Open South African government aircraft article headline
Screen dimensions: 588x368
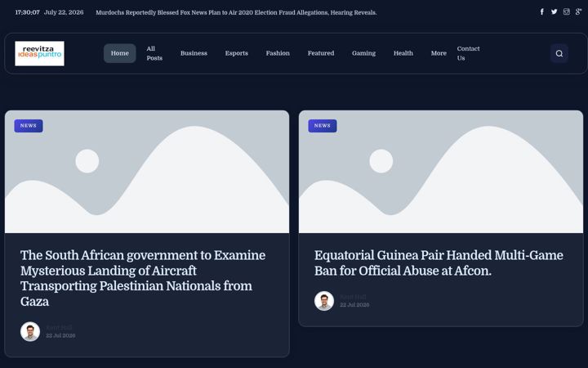(143, 278)
